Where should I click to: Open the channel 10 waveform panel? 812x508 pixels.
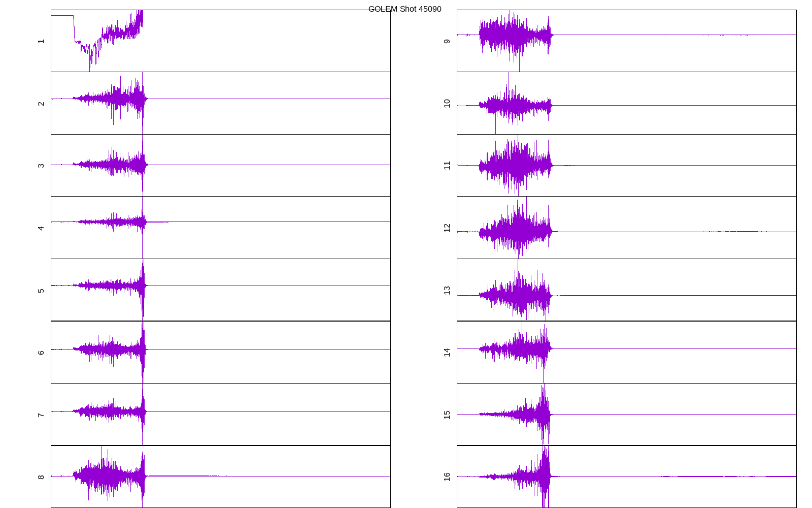(626, 103)
